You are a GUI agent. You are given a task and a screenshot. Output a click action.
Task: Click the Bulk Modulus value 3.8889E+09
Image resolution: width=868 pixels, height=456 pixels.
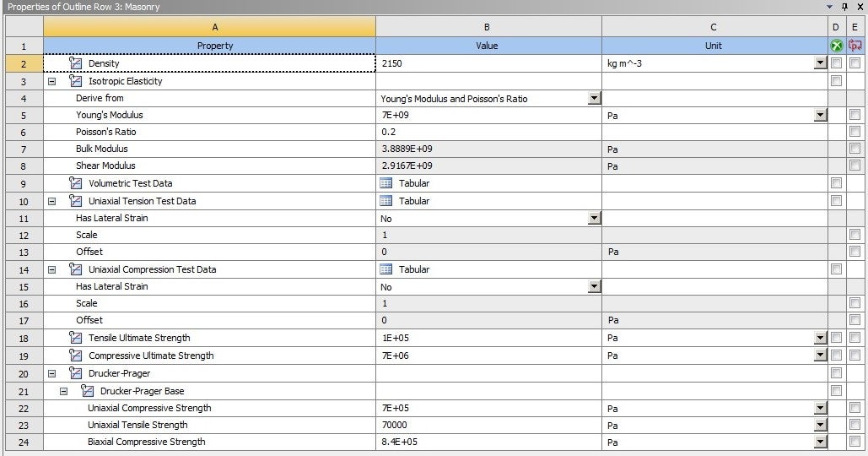coord(488,149)
